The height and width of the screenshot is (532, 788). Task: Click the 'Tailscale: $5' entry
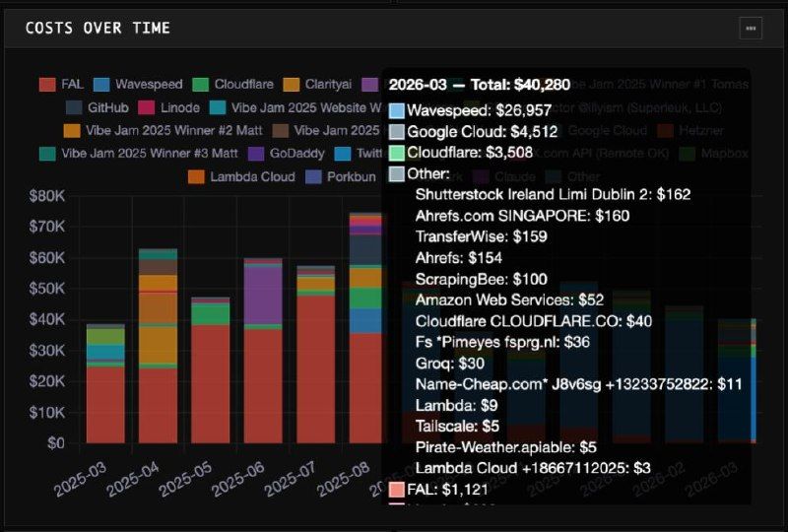(457, 427)
